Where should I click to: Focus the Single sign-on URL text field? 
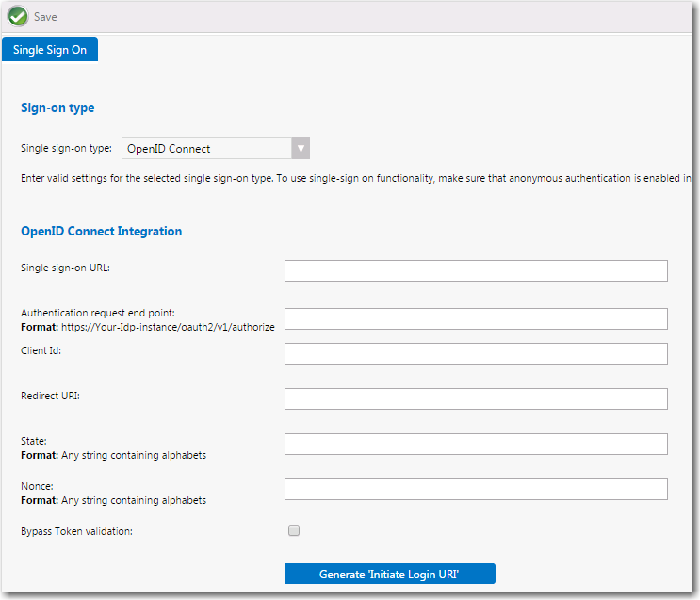click(476, 271)
